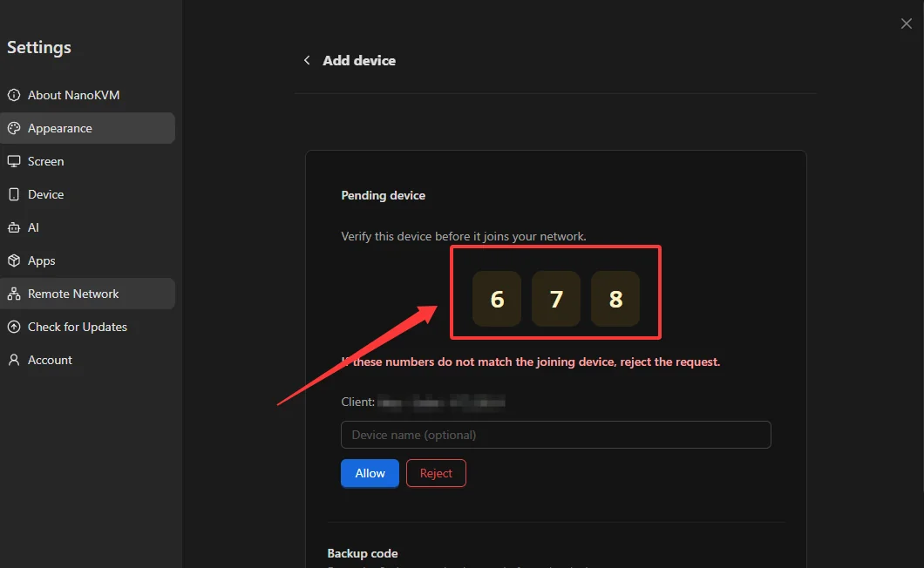Open About NanoKVM settings page
Screen dimensions: 924x568
pos(87,95)
